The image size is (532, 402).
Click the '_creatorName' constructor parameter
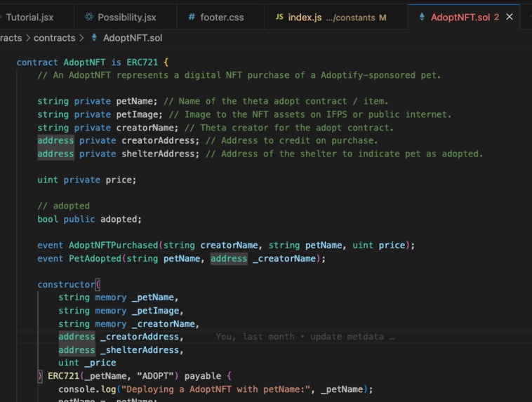click(164, 324)
